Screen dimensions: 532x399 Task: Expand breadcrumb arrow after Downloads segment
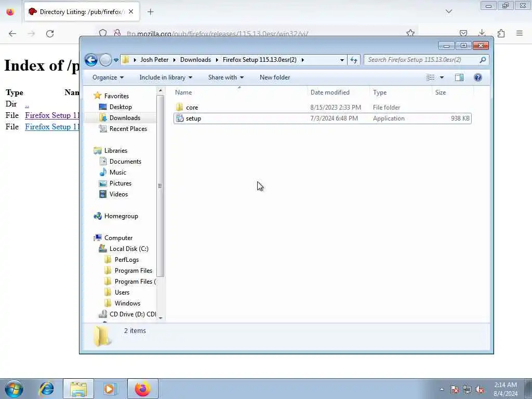(217, 60)
